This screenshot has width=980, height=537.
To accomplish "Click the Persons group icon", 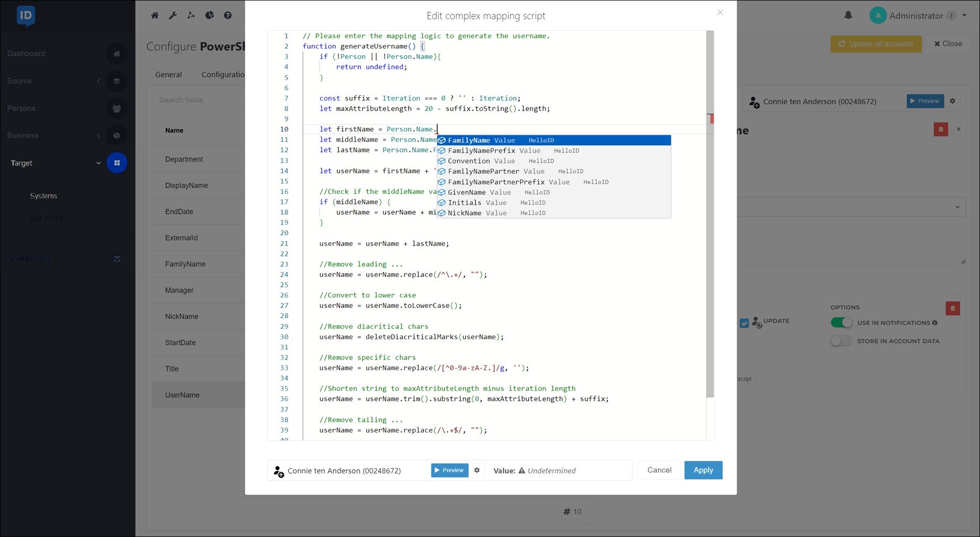I will pos(117,108).
